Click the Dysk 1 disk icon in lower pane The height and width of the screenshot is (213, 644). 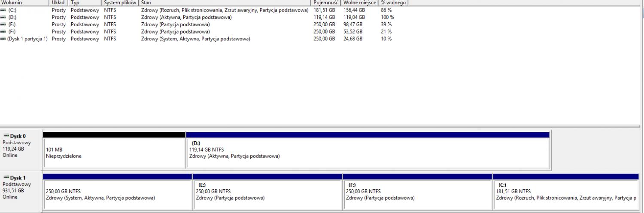[x=6, y=178]
